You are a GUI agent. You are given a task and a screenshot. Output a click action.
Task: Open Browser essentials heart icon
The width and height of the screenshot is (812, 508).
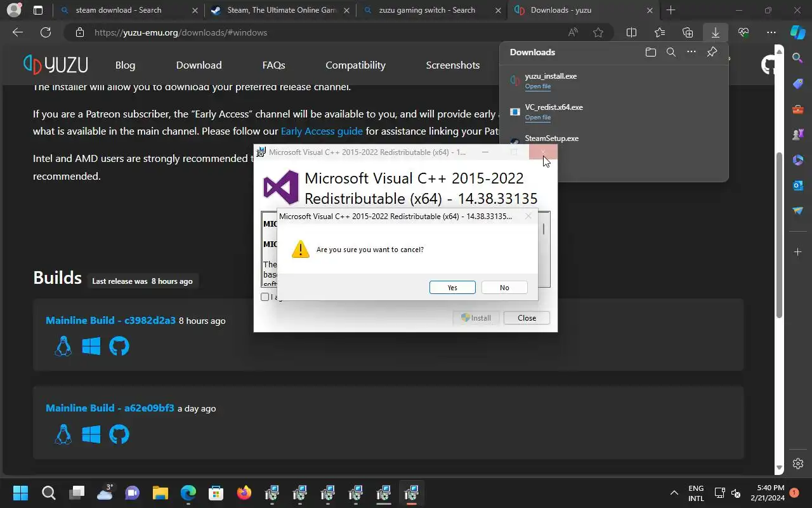(743, 32)
